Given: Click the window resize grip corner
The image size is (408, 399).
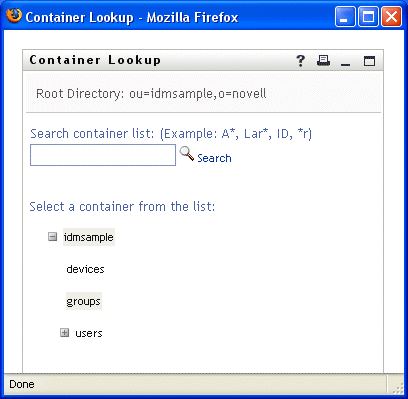Looking at the screenshot, I should (x=398, y=388).
